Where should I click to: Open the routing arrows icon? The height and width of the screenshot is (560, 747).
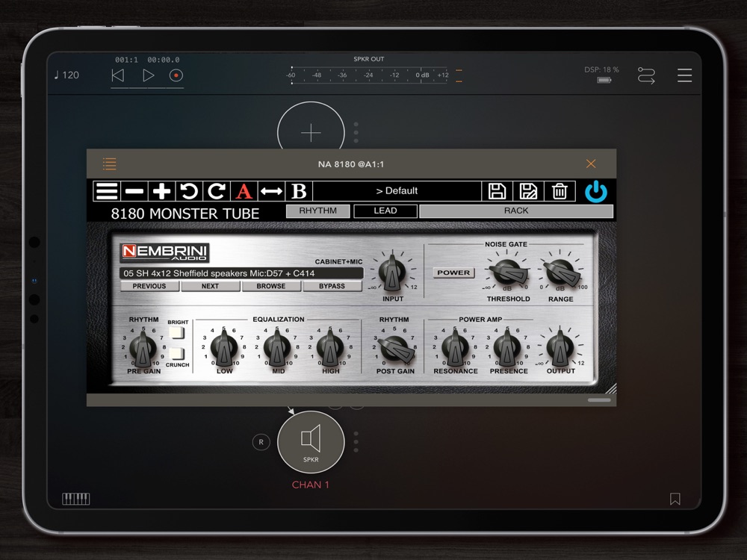pos(646,75)
